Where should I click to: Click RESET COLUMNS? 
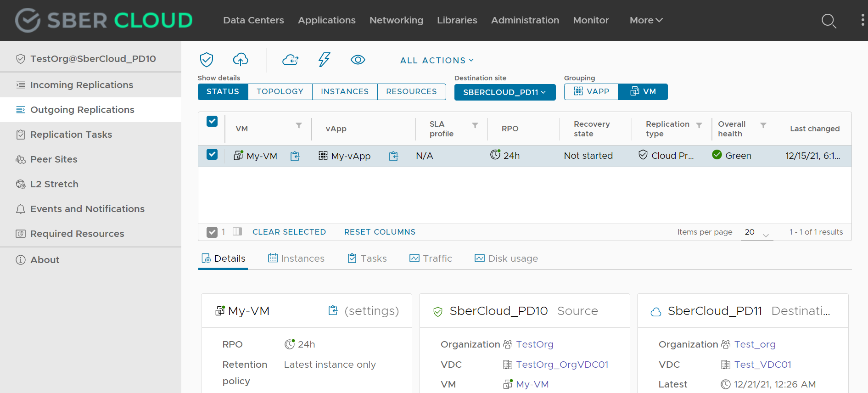(380, 232)
